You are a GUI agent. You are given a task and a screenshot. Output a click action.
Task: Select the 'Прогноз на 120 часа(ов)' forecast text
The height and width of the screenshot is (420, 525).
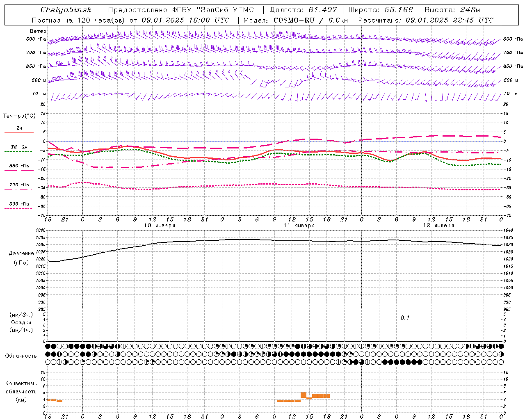79,20
